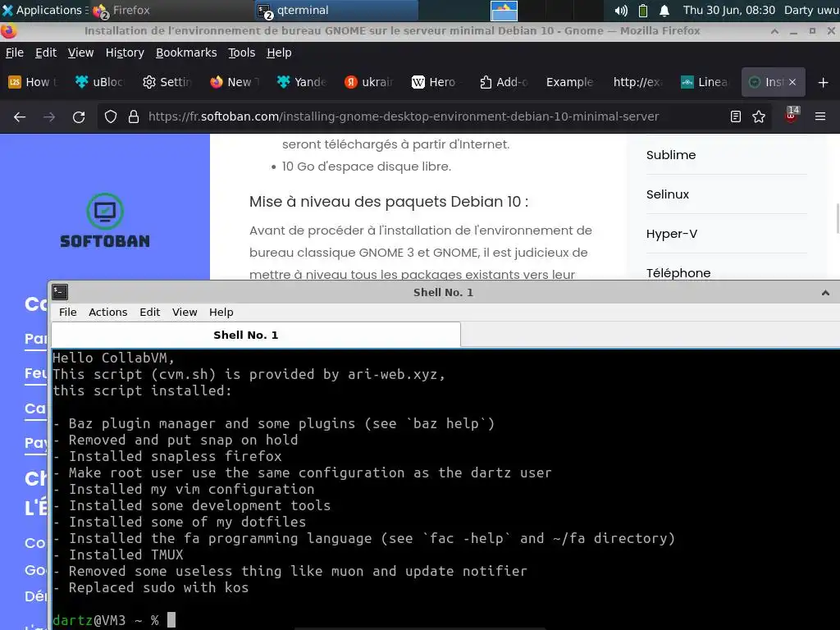Switch to the uBlock browser tab
This screenshot has width=840, height=630.
coord(100,82)
